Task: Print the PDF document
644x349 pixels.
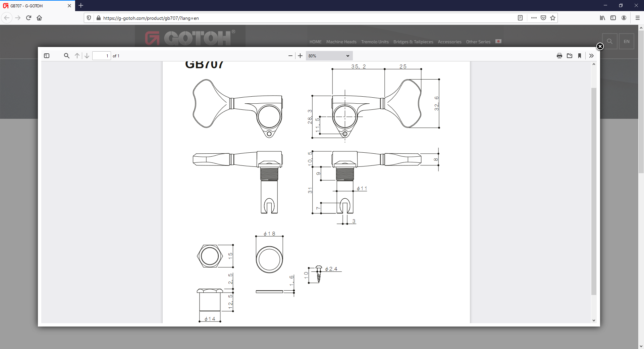Action: 559,56
